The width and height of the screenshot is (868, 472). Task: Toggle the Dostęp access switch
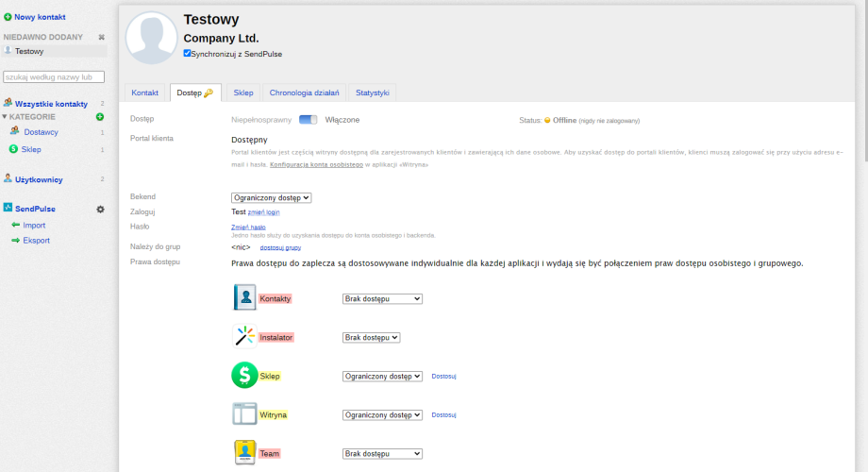pyautogui.click(x=309, y=120)
